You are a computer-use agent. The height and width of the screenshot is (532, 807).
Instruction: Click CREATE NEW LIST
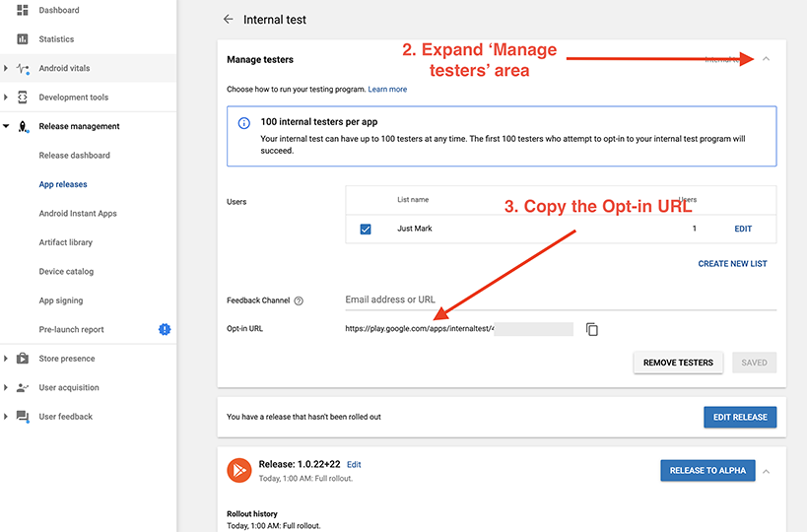point(732,264)
